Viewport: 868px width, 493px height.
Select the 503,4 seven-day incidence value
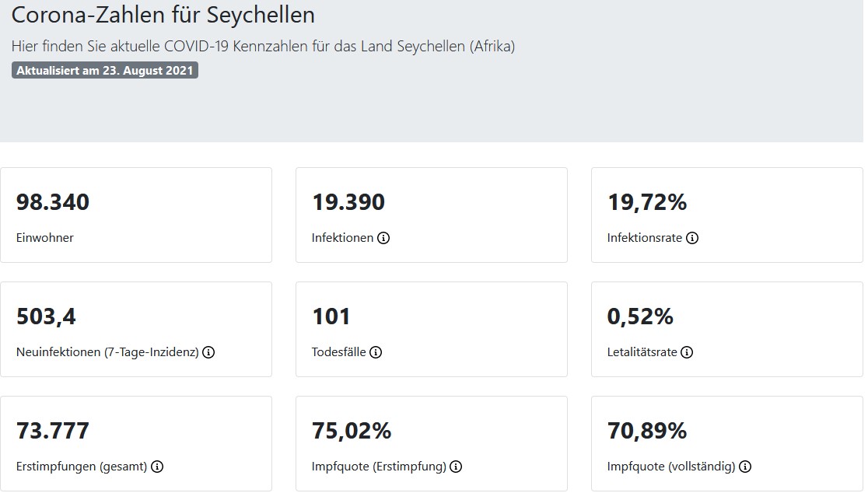point(46,316)
